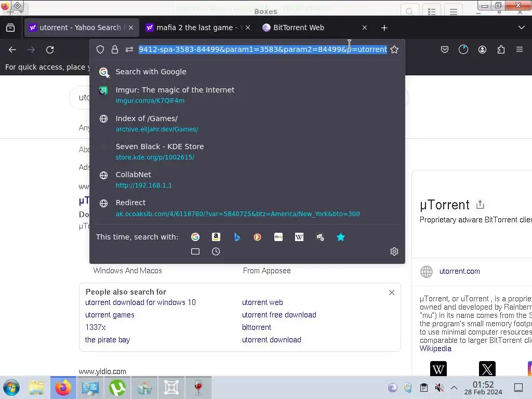532x399 pixels.
Task: Open the Extensions puzzle icon
Action: (x=501, y=49)
